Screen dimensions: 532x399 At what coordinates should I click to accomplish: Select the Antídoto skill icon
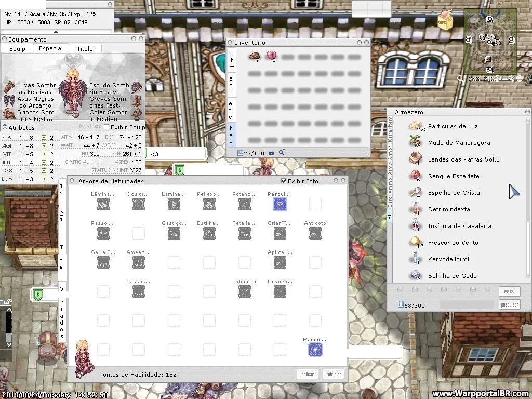[315, 233]
